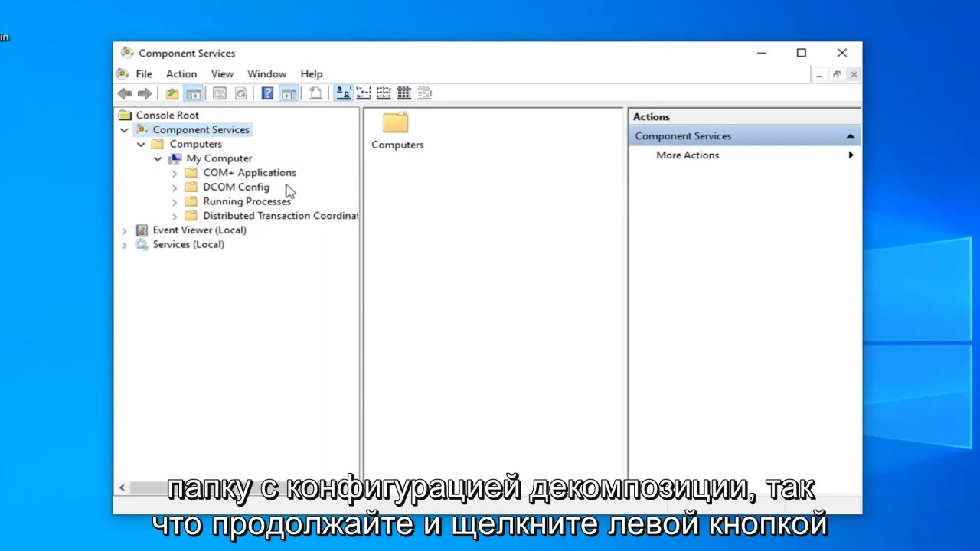The width and height of the screenshot is (980, 551).
Task: Collapse Component Services section in Actions pane
Action: click(850, 136)
